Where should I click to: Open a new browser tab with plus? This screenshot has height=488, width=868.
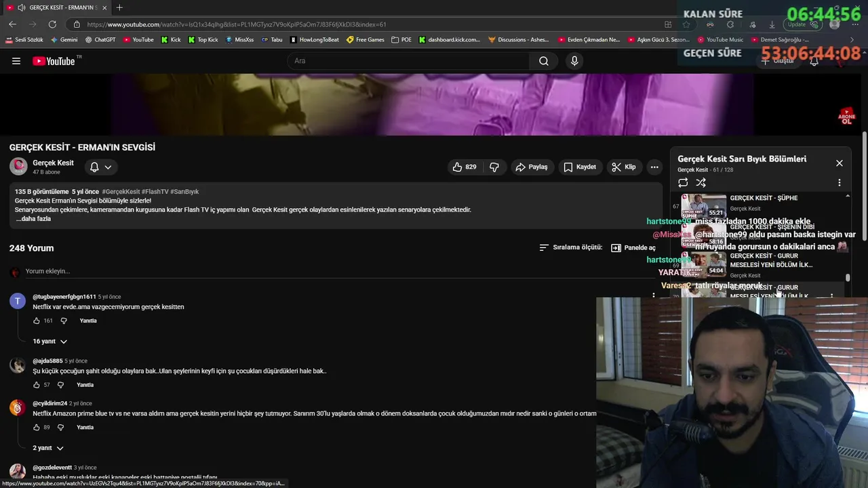(x=119, y=7)
